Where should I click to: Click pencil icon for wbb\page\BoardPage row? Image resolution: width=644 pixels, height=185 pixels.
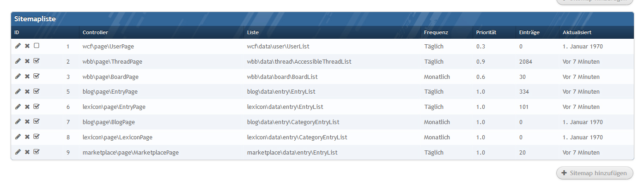(18, 77)
